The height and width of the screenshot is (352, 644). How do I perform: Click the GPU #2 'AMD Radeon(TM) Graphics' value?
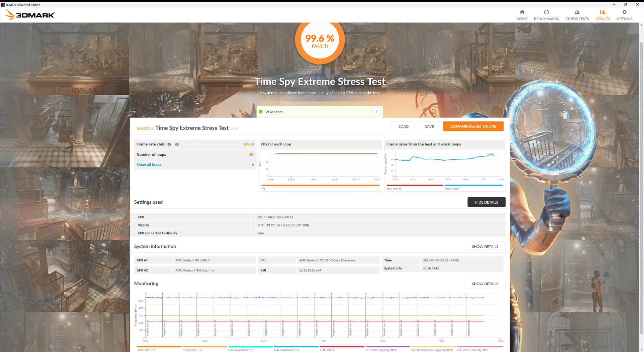coord(195,270)
